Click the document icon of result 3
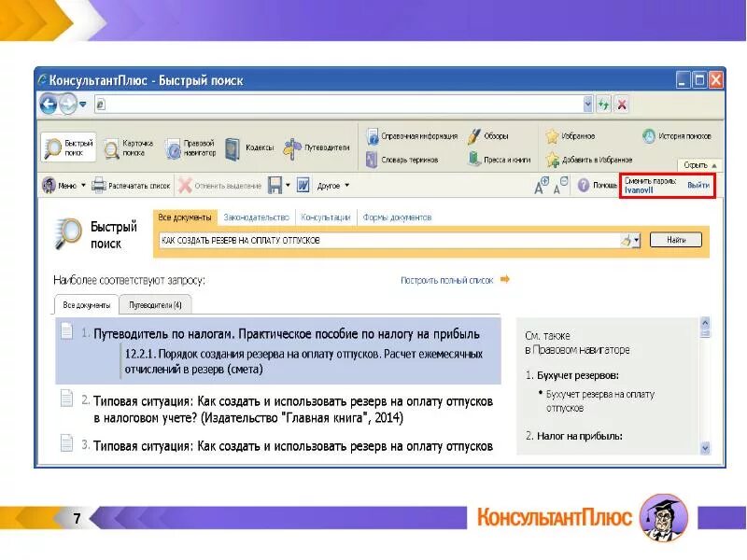Viewport: 747px width, 560px height. [66, 442]
